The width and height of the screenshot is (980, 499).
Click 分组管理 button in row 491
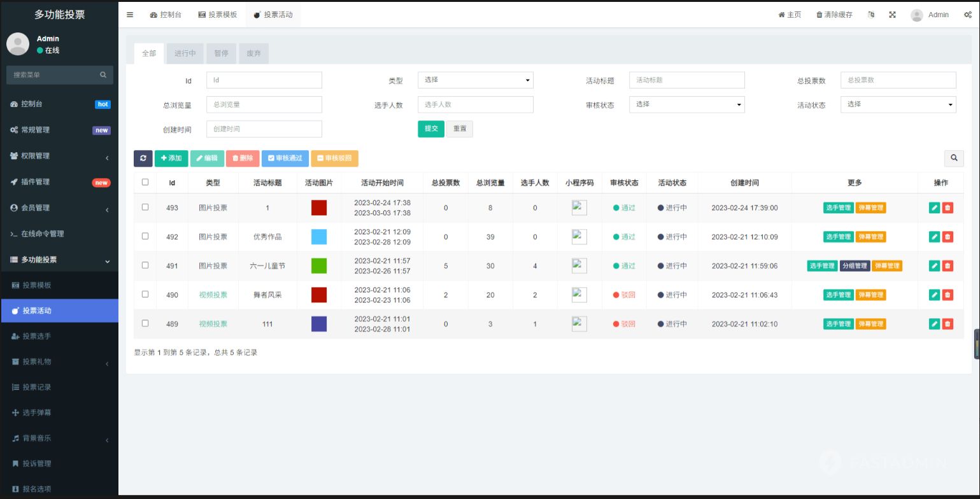pyautogui.click(x=855, y=266)
